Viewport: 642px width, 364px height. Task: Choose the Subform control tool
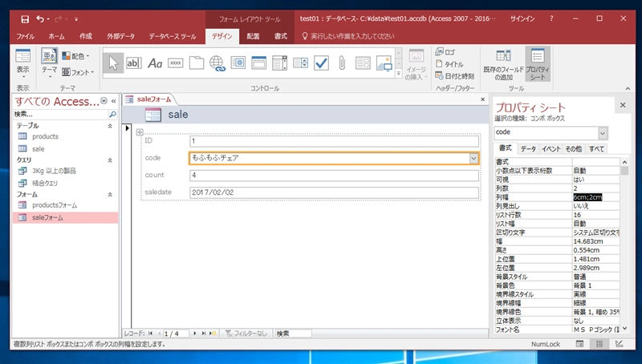point(363,63)
